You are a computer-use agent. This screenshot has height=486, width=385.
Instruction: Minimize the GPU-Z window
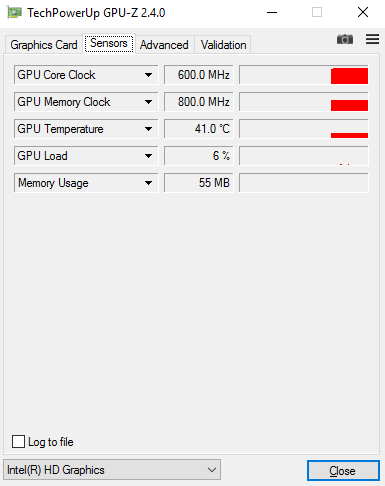pos(272,13)
